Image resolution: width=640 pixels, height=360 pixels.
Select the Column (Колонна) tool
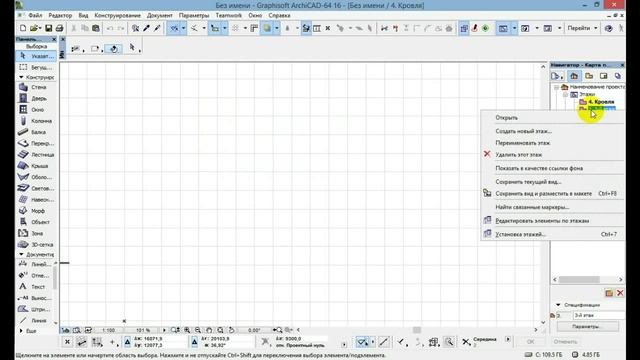click(x=36, y=121)
